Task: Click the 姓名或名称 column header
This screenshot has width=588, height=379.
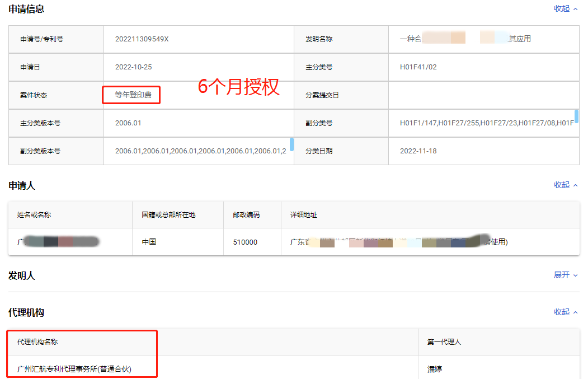Action: pyautogui.click(x=34, y=215)
